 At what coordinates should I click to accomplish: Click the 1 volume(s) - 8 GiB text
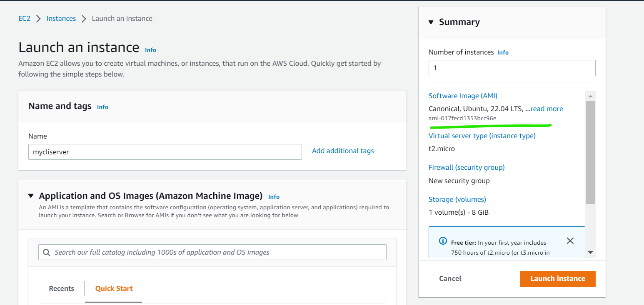point(459,212)
